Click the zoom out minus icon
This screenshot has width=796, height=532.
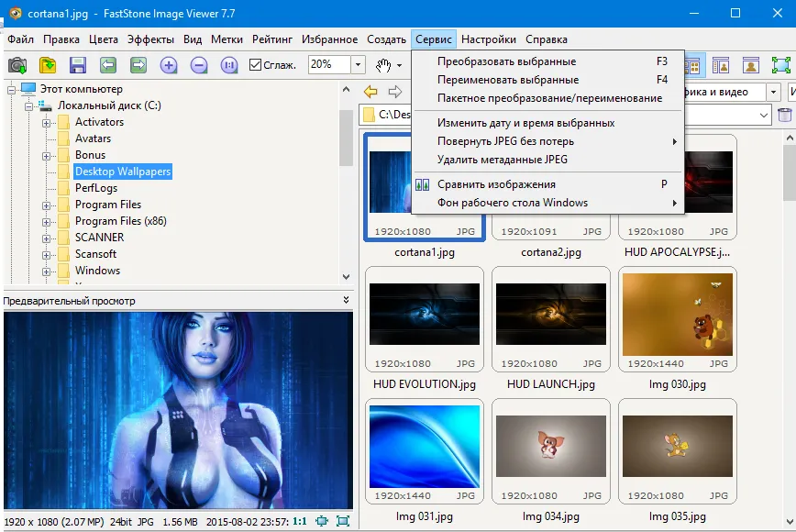tap(199, 65)
